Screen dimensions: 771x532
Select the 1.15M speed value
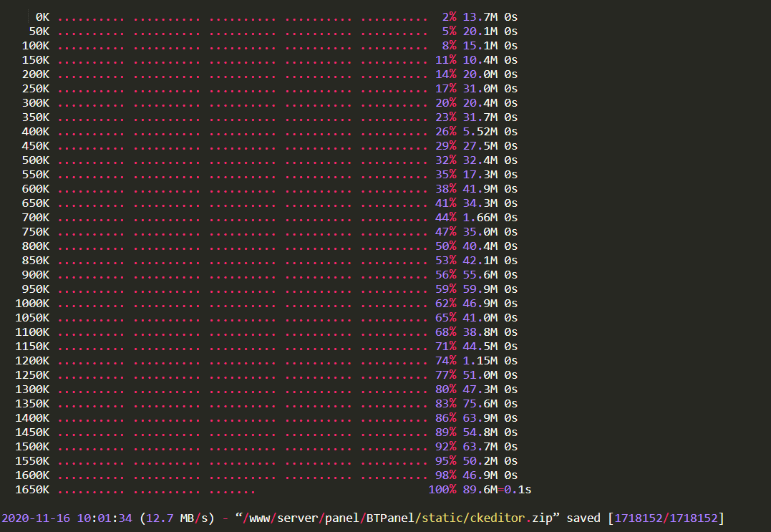tap(480, 361)
